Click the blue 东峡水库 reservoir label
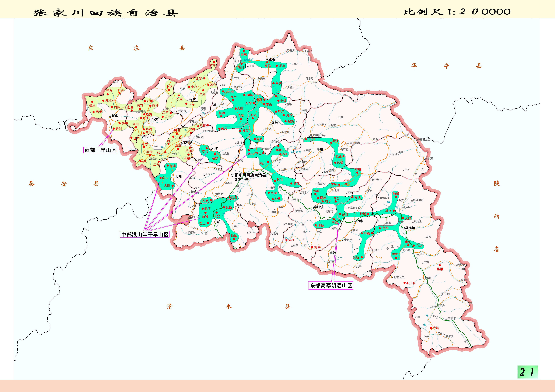The height and width of the screenshot is (392, 555). (x=296, y=152)
